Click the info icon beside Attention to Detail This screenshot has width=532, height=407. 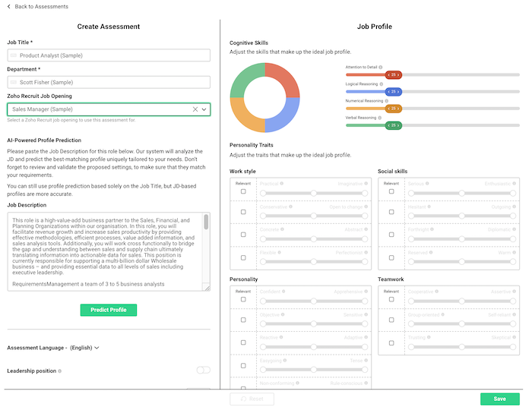click(x=381, y=67)
